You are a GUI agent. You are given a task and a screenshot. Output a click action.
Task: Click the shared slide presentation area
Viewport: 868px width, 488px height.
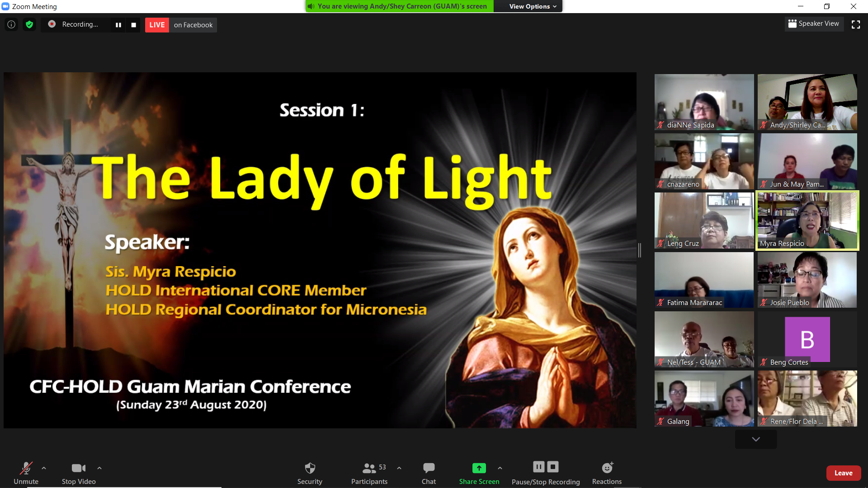[x=320, y=250]
